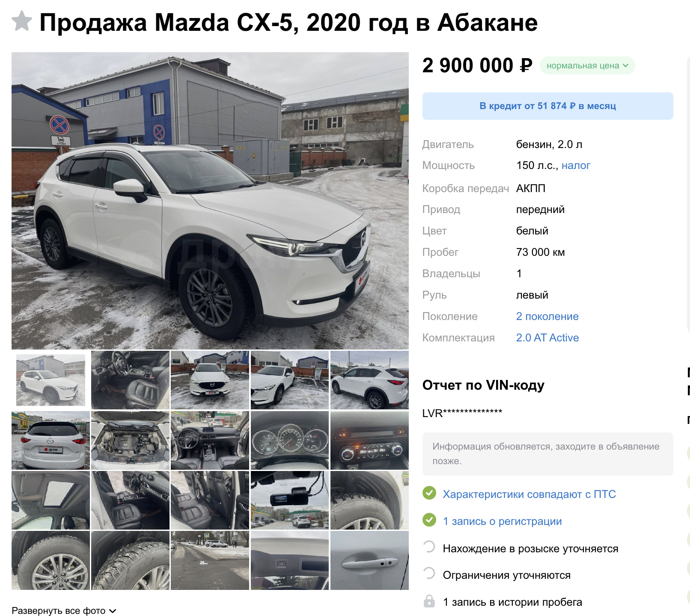The height and width of the screenshot is (616, 690).
Task: Click loading spinner beside розыск status
Action: tap(429, 547)
